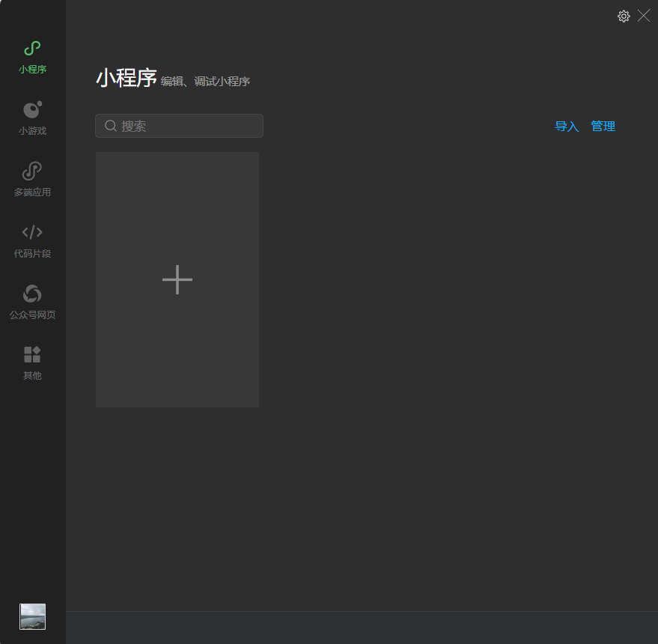Close the developer tools launcher window
The image size is (658, 644).
(x=644, y=16)
